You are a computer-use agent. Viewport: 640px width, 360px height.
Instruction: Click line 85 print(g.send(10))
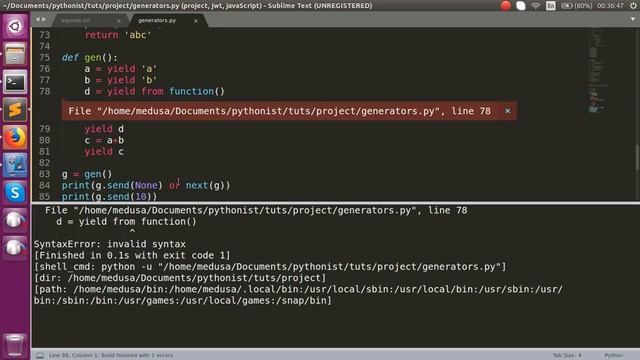click(109, 196)
